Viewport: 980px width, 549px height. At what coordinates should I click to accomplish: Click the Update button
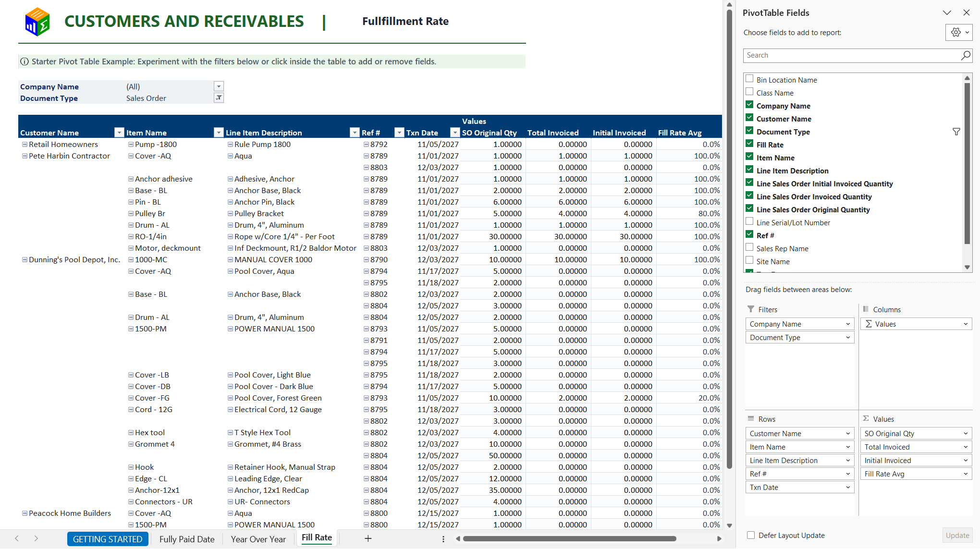coord(957,535)
